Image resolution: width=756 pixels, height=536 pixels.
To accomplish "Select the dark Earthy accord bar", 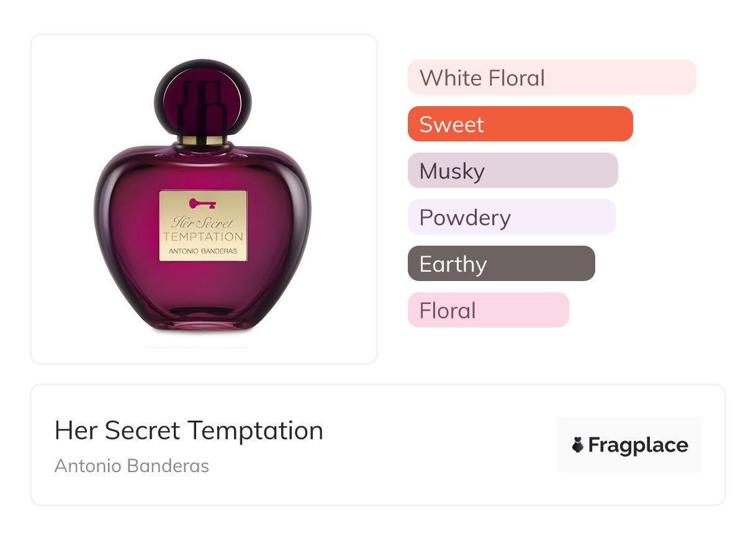I will pyautogui.click(x=502, y=264).
